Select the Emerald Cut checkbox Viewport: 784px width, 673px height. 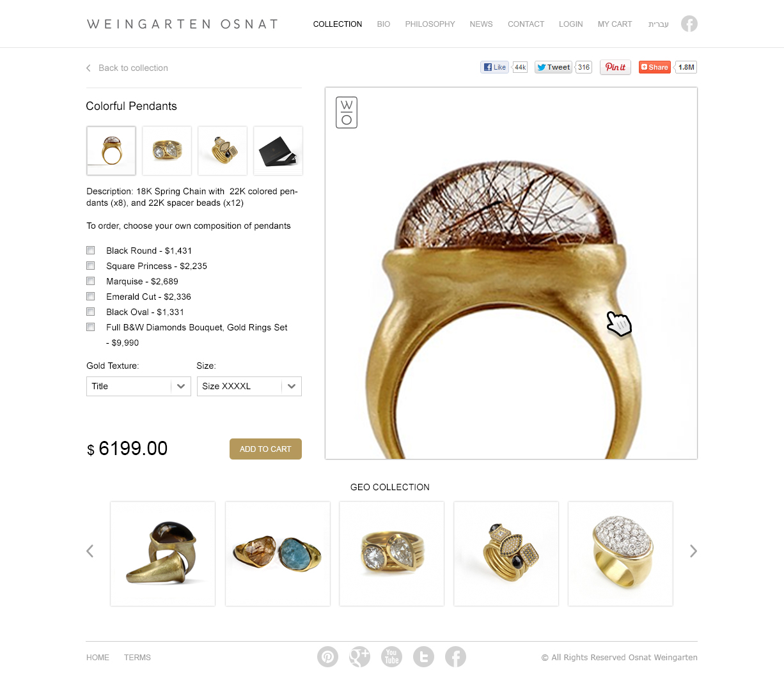pos(91,297)
